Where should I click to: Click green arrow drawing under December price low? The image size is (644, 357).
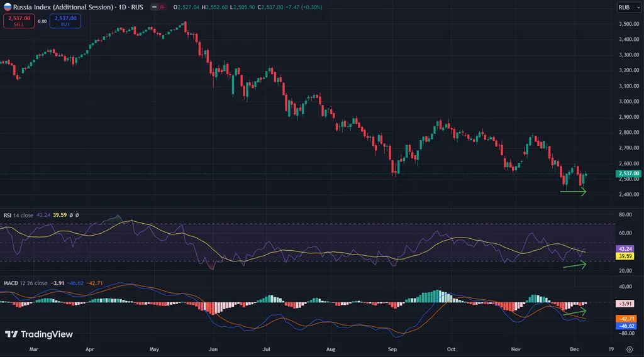point(573,192)
